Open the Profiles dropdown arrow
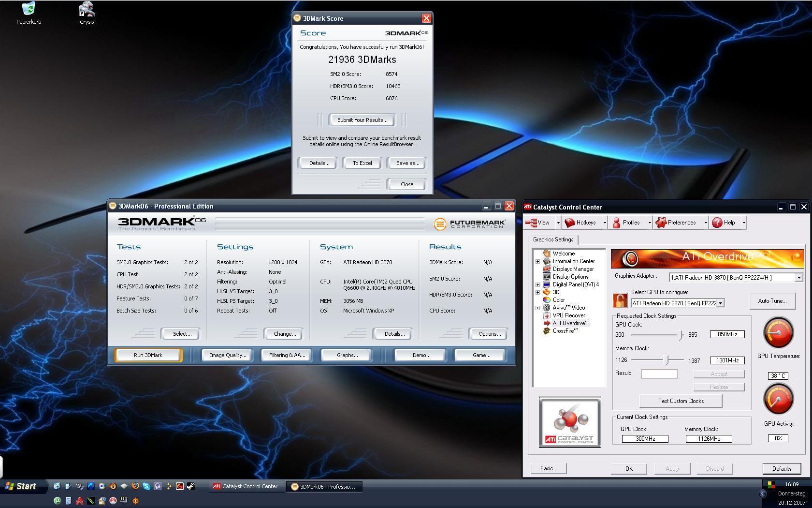Screen dimensions: 812x508 649,223
